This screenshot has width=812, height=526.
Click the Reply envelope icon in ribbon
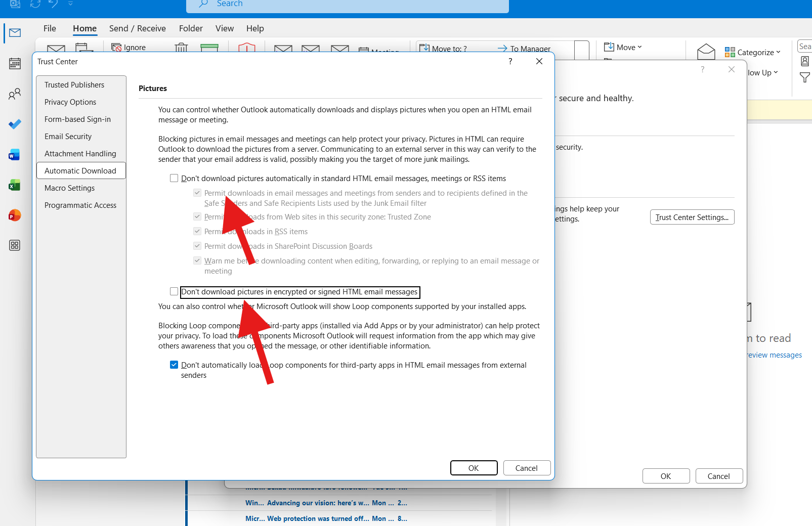[x=283, y=49]
